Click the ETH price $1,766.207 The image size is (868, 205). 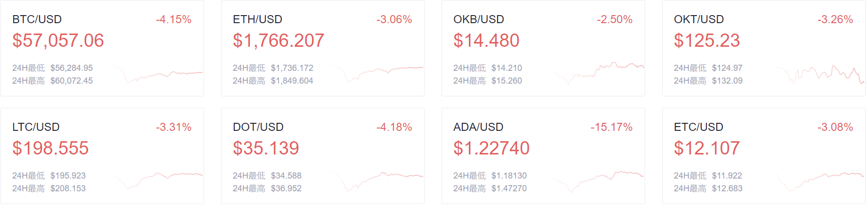278,41
